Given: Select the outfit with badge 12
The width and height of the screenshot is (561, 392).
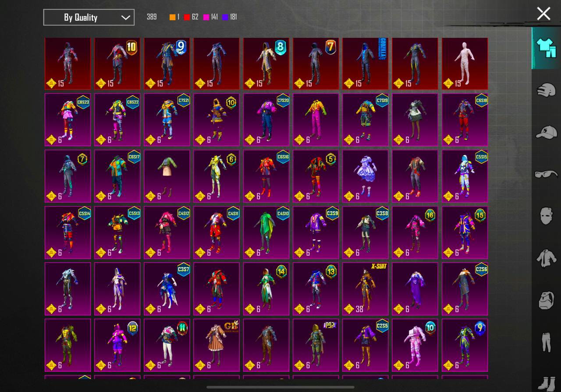Looking at the screenshot, I should [x=117, y=345].
